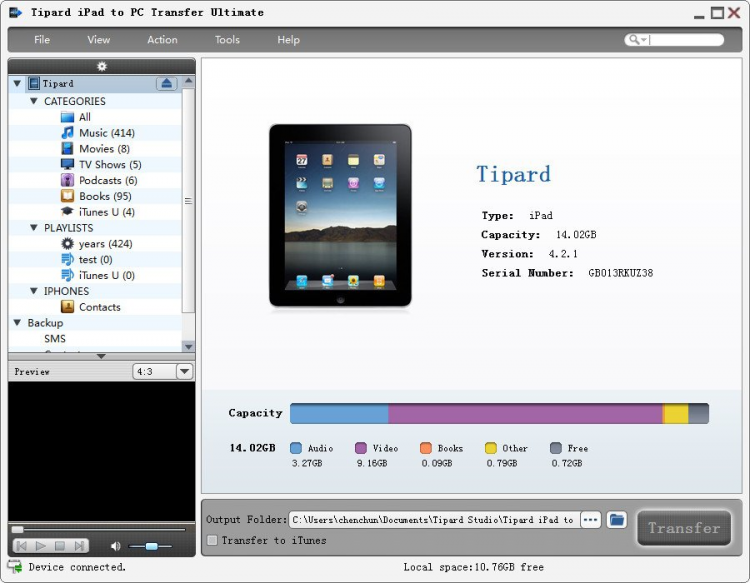Click the sidebar scrollbar down arrow
The image size is (750, 583).
[188, 347]
